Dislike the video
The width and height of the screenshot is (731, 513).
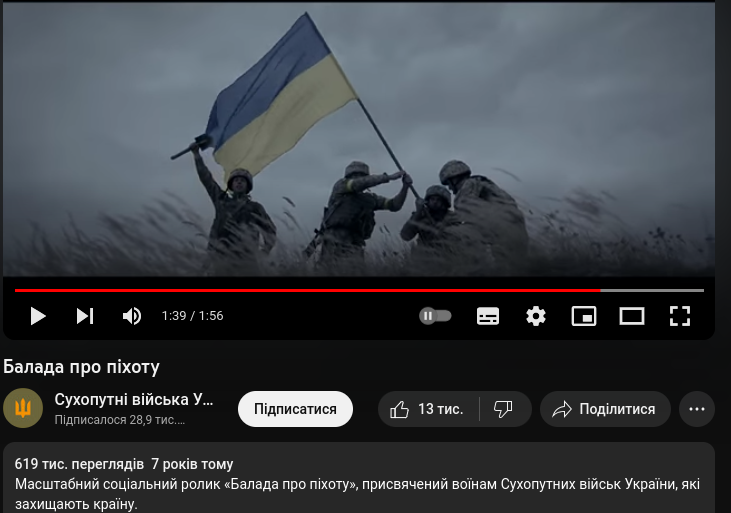504,409
